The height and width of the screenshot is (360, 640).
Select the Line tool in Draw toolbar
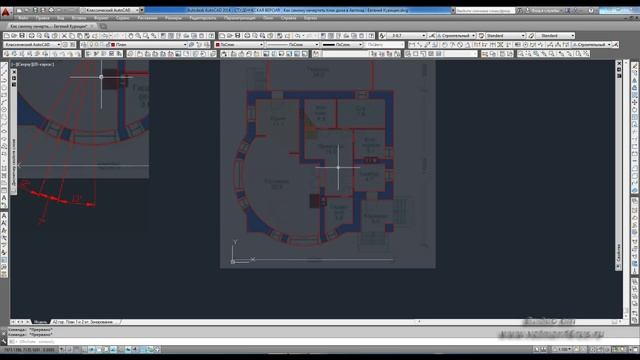(4, 66)
